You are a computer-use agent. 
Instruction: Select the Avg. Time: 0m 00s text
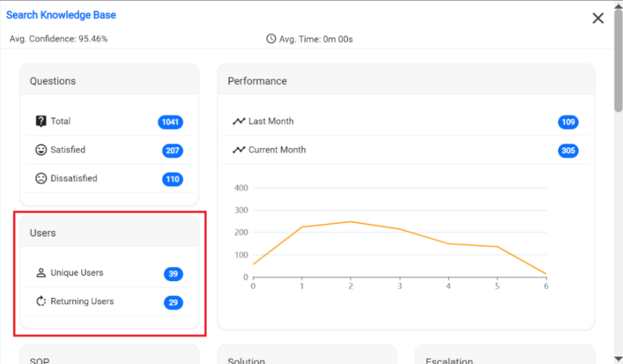click(x=316, y=39)
